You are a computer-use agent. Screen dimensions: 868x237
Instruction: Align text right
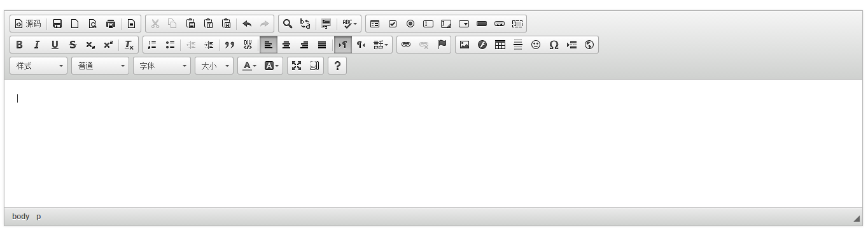304,45
